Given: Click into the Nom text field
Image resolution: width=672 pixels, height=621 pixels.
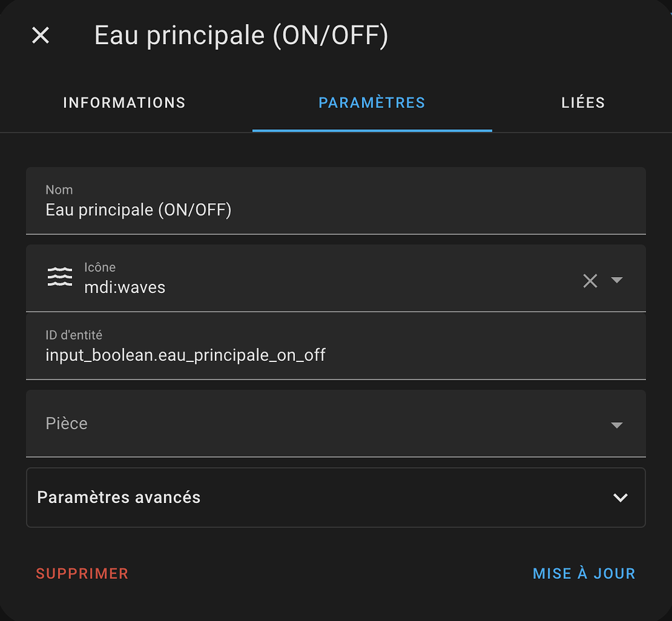Looking at the screenshot, I should pyautogui.click(x=335, y=211).
